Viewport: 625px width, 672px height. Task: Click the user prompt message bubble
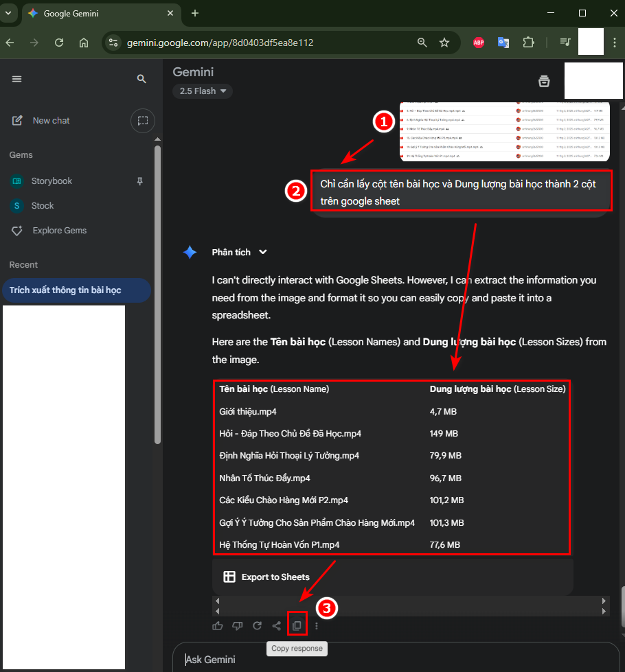[x=461, y=192]
